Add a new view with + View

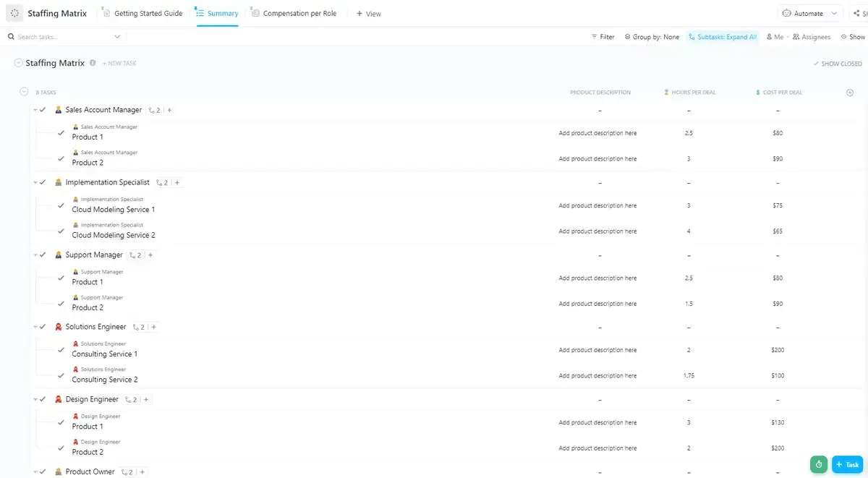pos(369,13)
